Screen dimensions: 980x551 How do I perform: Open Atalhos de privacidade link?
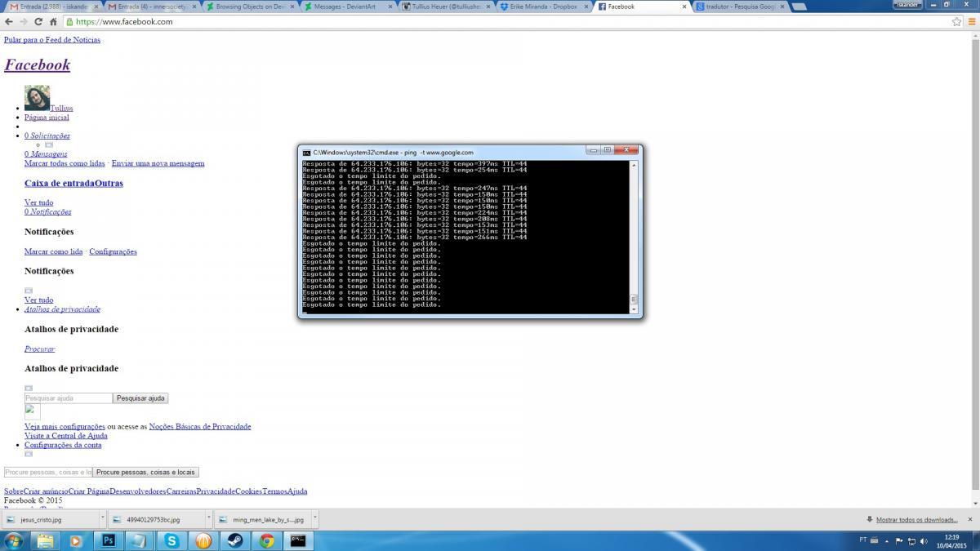coord(62,309)
